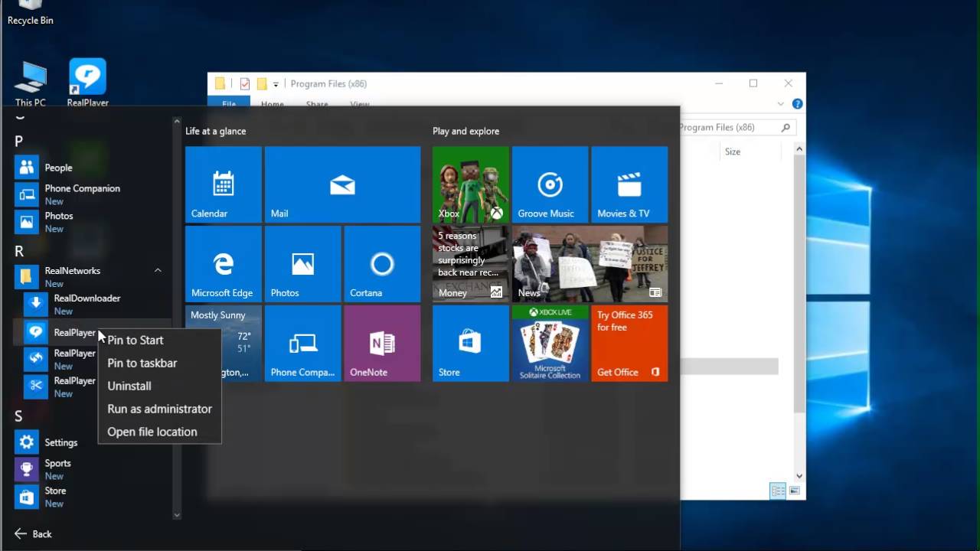Click the Get Office tile

click(x=629, y=344)
